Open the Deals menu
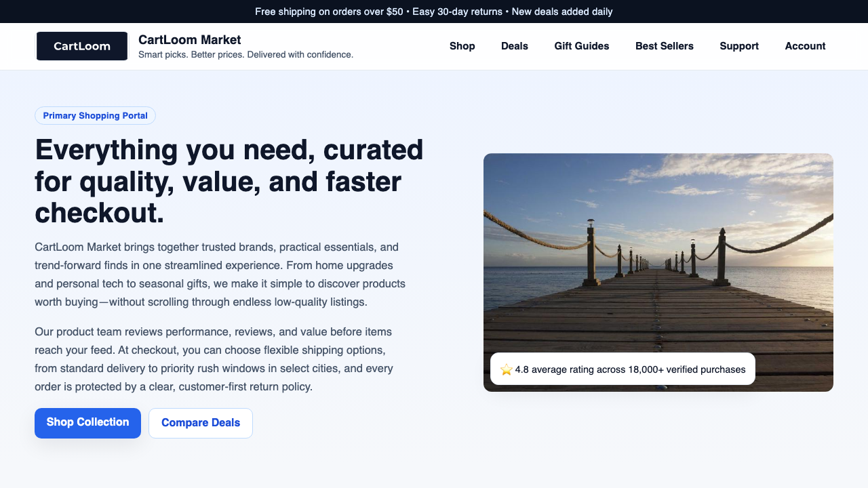The height and width of the screenshot is (488, 868). 514,46
